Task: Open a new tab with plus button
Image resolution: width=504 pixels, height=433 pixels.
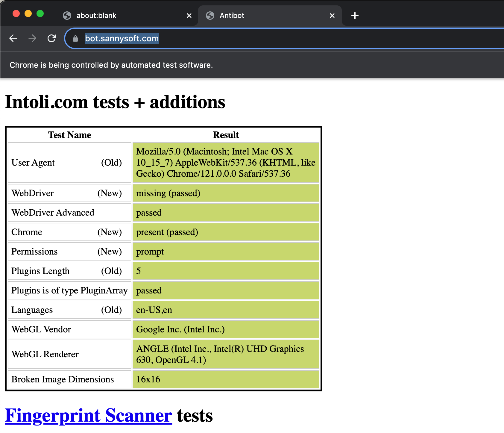Action: (x=355, y=16)
